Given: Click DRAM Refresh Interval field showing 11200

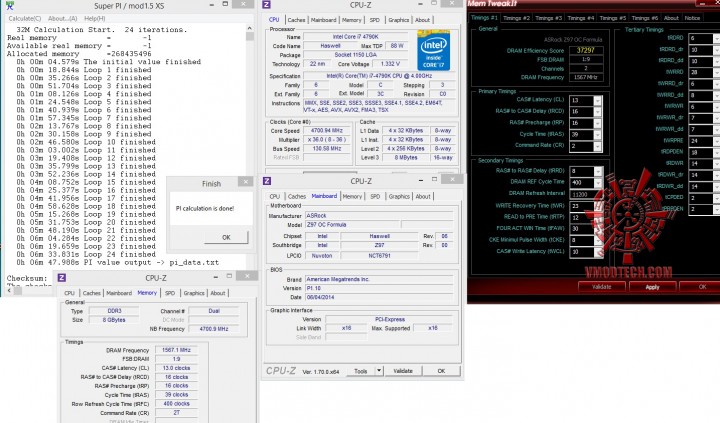Looking at the screenshot, I should tap(586, 194).
